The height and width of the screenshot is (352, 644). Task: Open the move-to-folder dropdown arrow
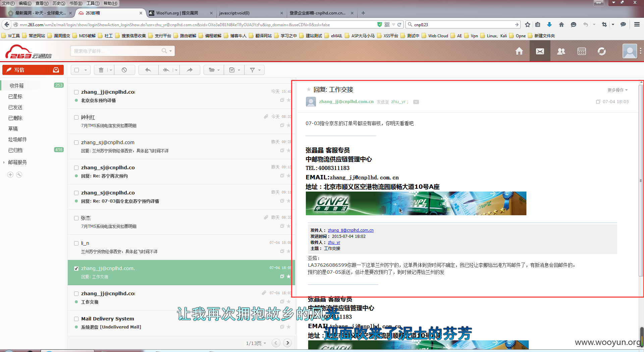[219, 70]
